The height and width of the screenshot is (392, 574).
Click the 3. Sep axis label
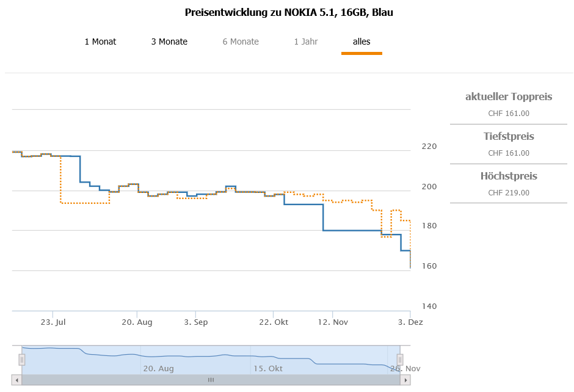click(x=196, y=322)
